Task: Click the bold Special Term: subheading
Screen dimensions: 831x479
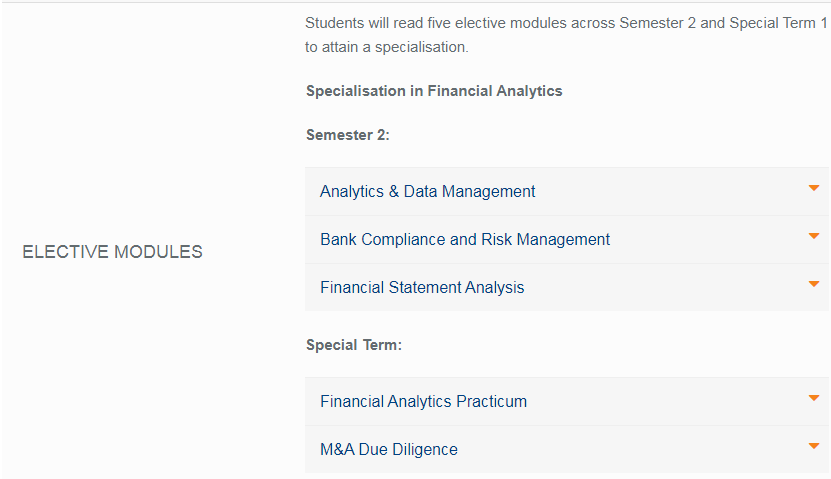Action: 354,345
